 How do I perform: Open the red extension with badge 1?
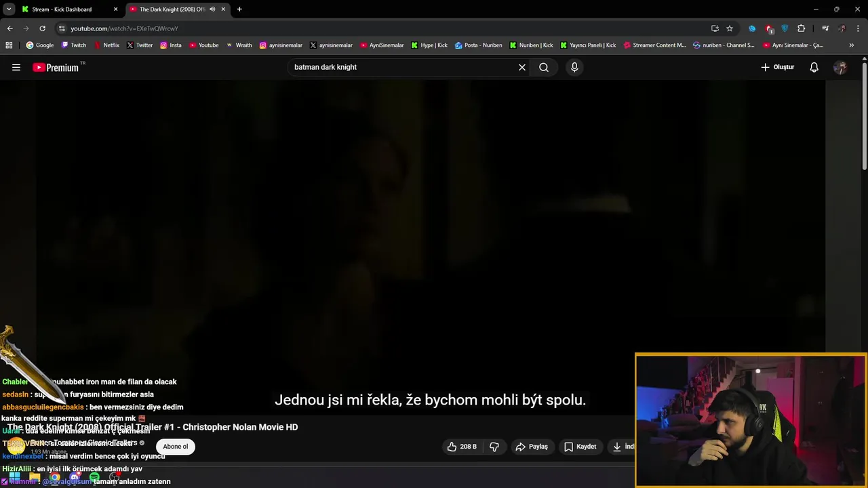(769, 28)
